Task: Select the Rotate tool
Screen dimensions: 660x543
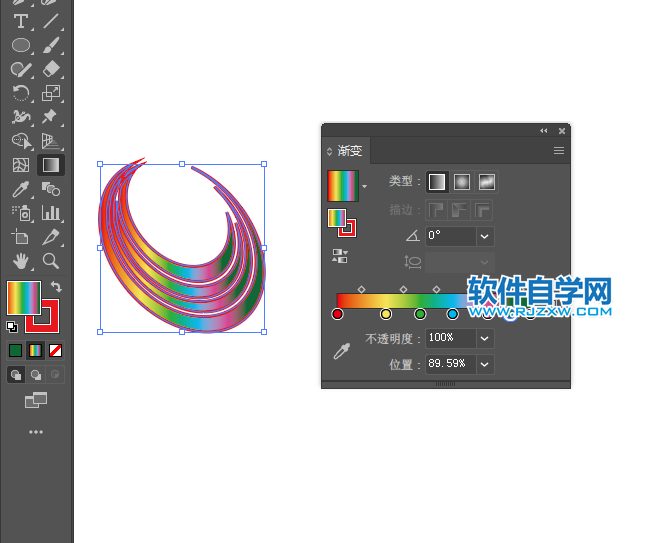Action: coord(21,93)
